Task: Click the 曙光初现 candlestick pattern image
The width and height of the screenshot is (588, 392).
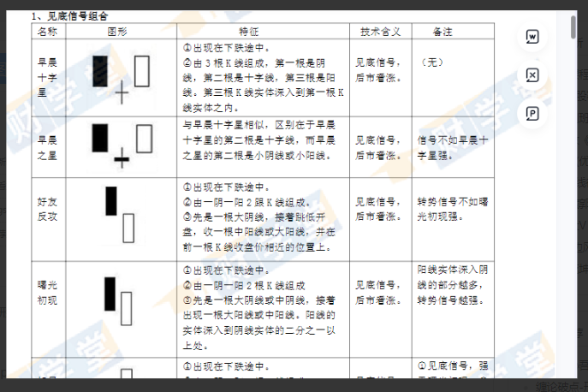Action: [117, 300]
